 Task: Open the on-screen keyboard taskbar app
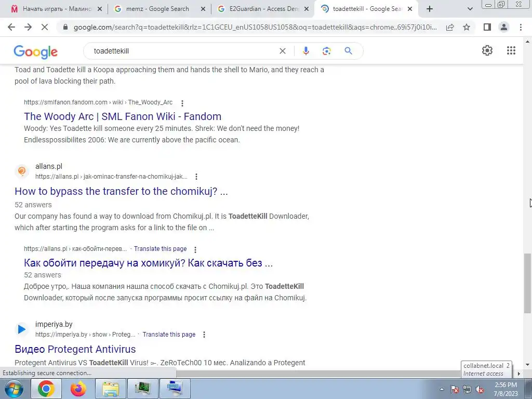coord(175,389)
